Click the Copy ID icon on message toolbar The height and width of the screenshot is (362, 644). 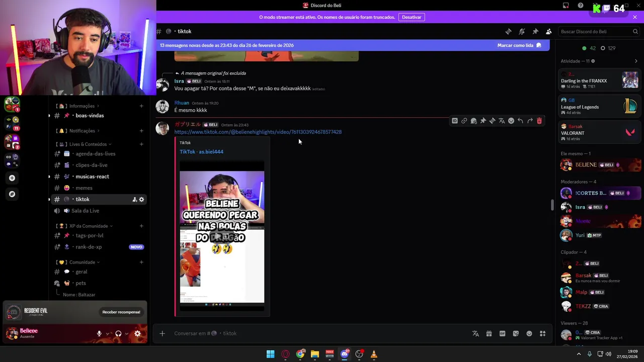pyautogui.click(x=455, y=121)
